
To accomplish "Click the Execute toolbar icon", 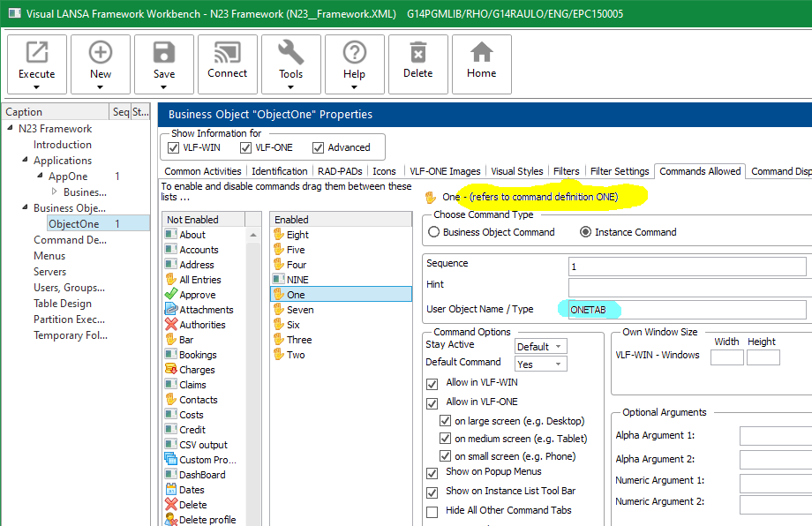I will tap(37, 52).
